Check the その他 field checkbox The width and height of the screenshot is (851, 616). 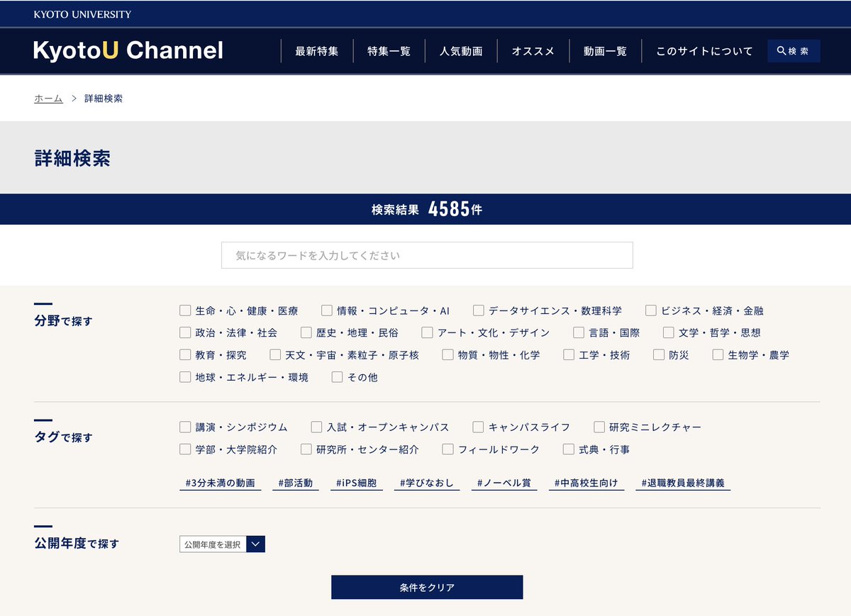(338, 377)
